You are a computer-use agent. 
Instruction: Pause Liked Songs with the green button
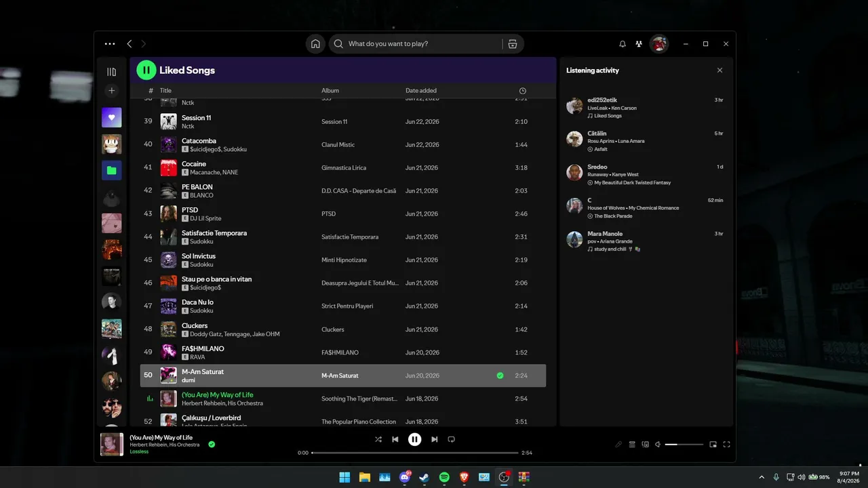(x=146, y=70)
